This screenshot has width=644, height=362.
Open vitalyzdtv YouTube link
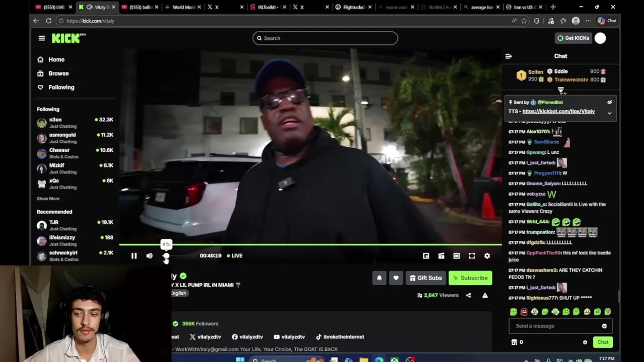(289, 337)
